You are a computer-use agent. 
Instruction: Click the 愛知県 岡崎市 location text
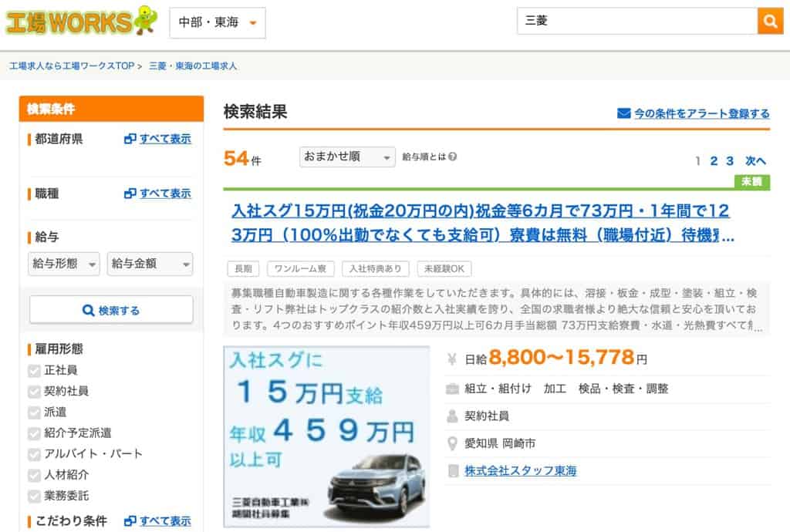500,443
